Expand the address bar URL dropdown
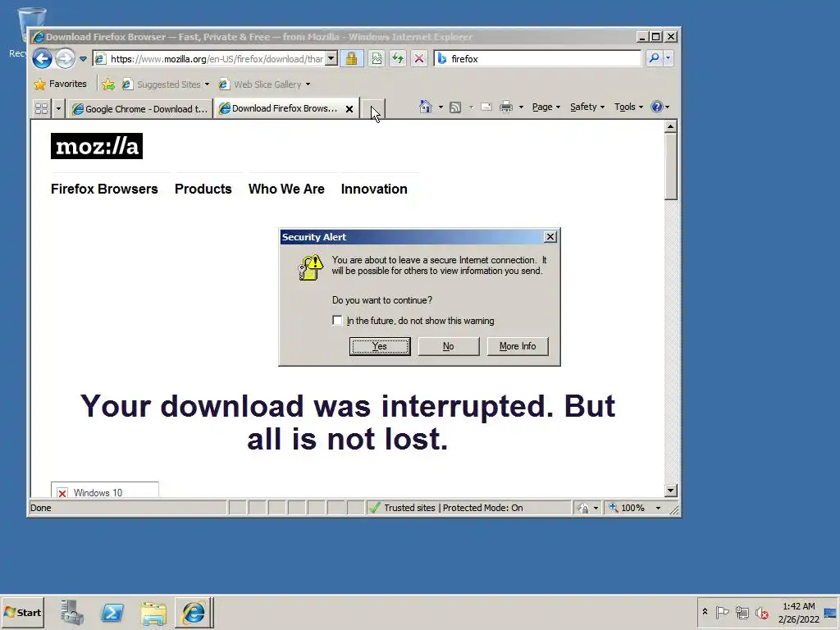This screenshot has width=840, height=630. coord(331,58)
